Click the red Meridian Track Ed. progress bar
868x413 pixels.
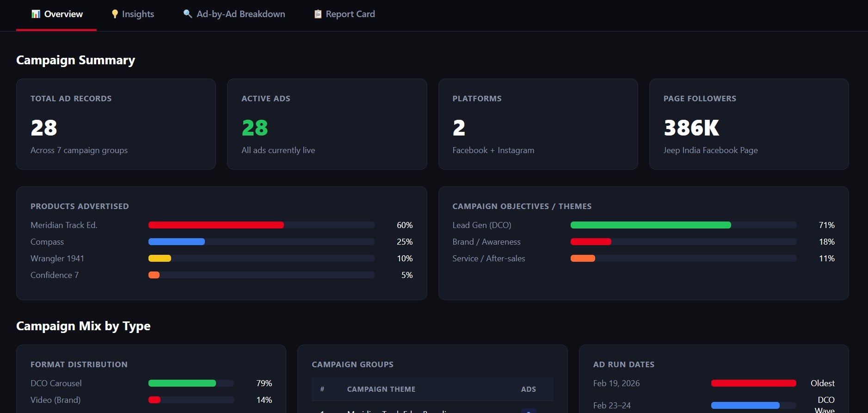(216, 225)
